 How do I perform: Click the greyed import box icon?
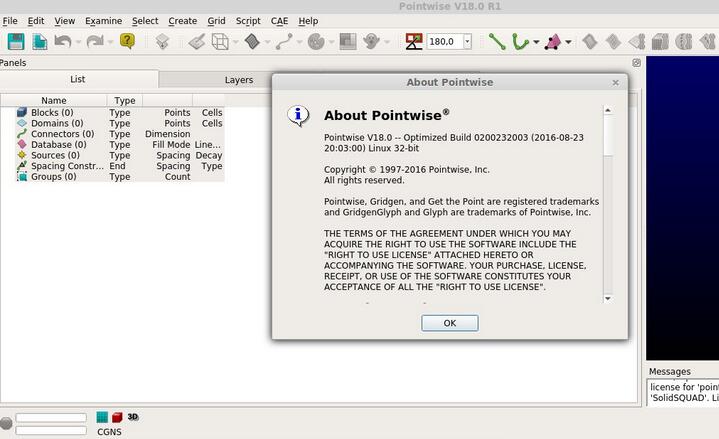pos(162,42)
